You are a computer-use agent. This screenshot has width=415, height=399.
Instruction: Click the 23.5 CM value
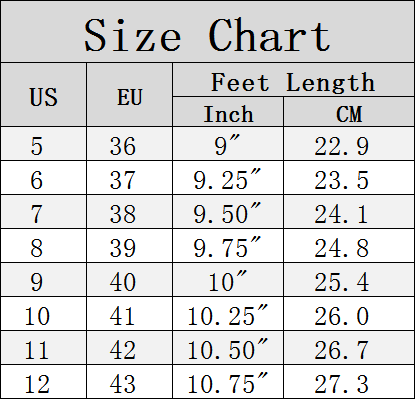pyautogui.click(x=342, y=180)
